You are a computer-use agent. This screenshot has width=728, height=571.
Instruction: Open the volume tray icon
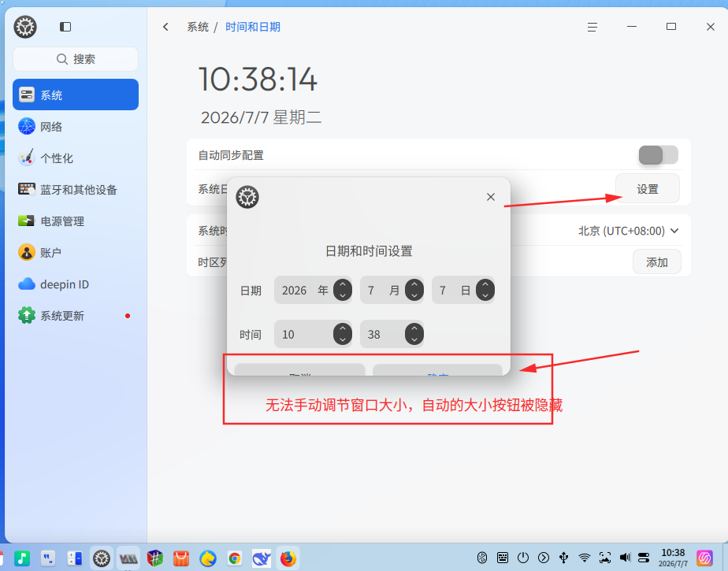tap(625, 558)
